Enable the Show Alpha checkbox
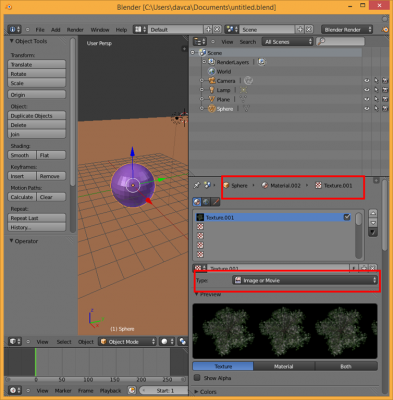Screen dimensions: 393x400 coord(197,378)
